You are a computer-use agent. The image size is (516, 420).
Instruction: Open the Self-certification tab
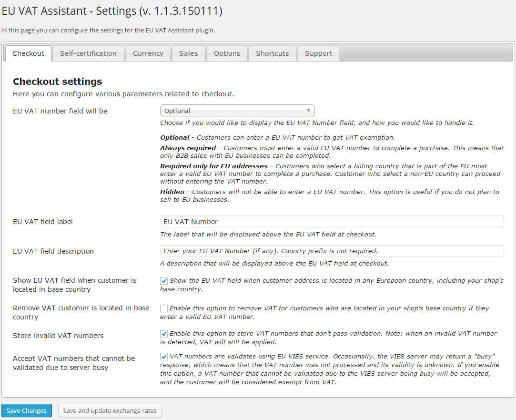(88, 53)
